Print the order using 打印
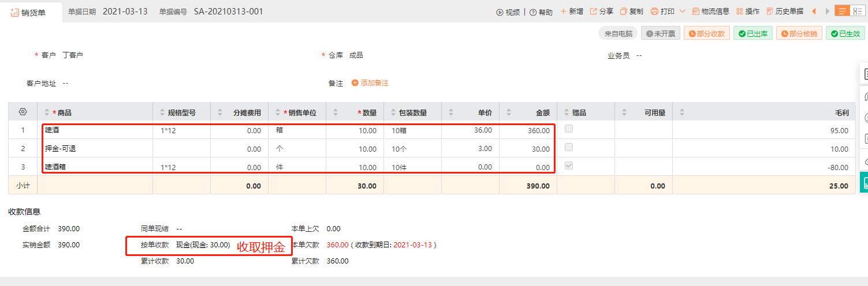Screen dimensions: 868x286 [x=662, y=12]
